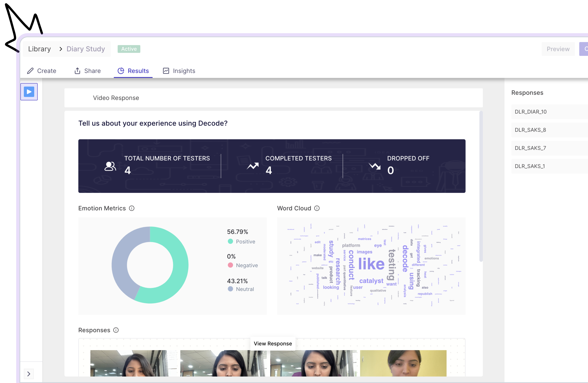Open response DLR_SAKS_7

[x=550, y=148]
